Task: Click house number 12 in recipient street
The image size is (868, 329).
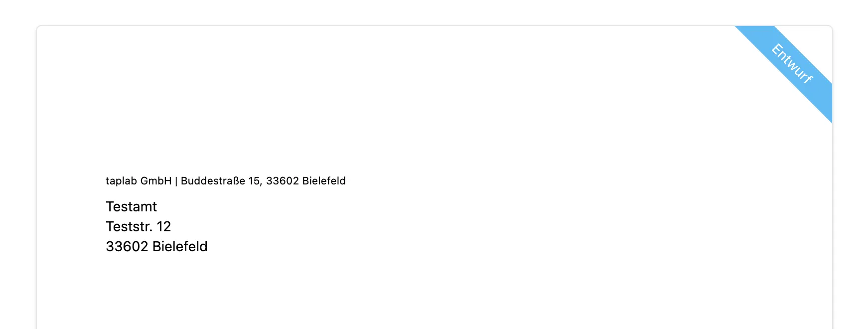Action: click(164, 226)
